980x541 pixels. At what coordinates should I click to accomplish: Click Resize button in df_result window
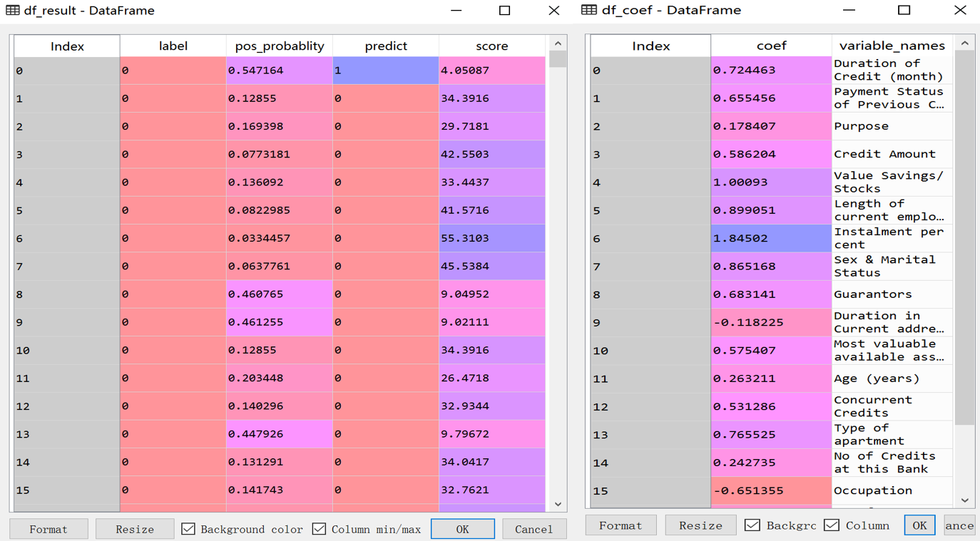pyautogui.click(x=135, y=529)
